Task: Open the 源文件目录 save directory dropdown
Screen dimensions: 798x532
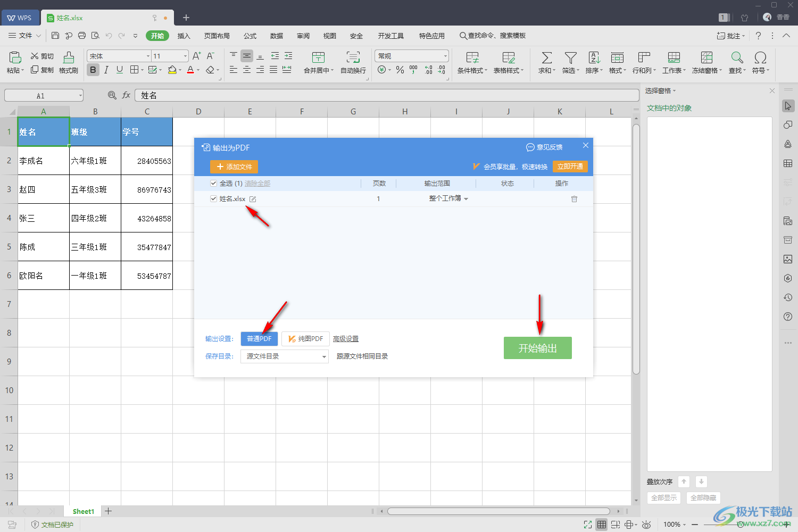Action: pyautogui.click(x=285, y=356)
